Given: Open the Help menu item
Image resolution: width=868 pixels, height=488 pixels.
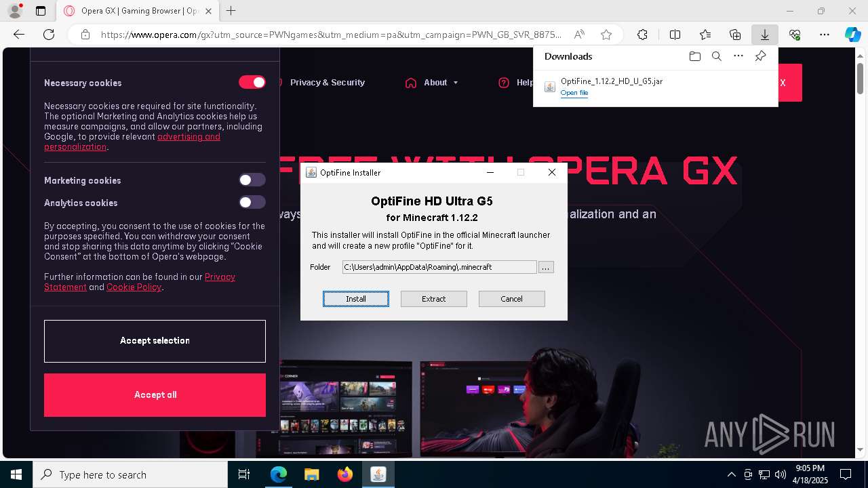Looking at the screenshot, I should click(x=516, y=83).
